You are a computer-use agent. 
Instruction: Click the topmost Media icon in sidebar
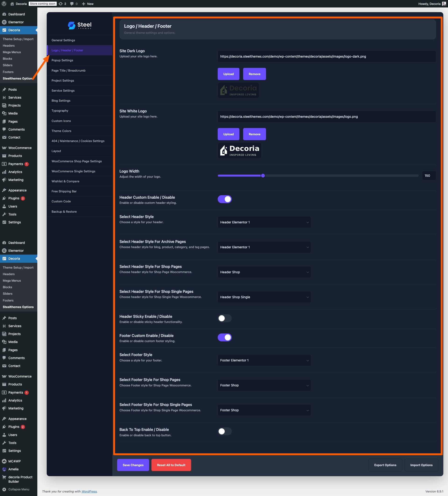(4, 113)
